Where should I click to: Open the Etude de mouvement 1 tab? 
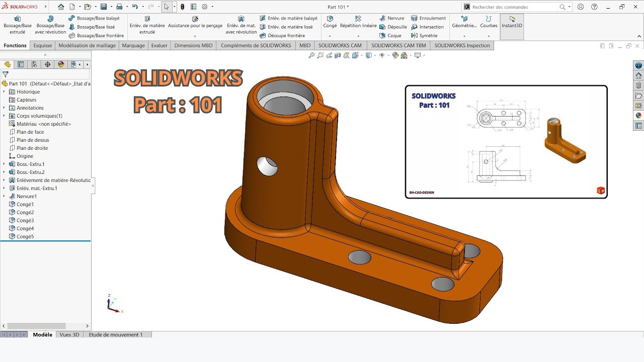pos(116,334)
